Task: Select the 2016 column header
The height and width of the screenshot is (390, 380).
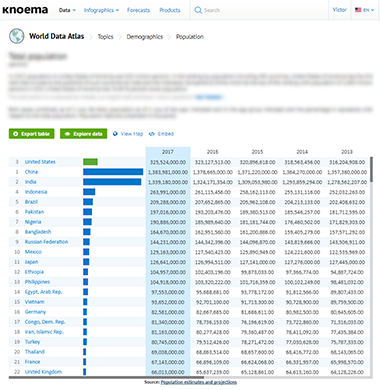Action: pyautogui.click(x=213, y=152)
